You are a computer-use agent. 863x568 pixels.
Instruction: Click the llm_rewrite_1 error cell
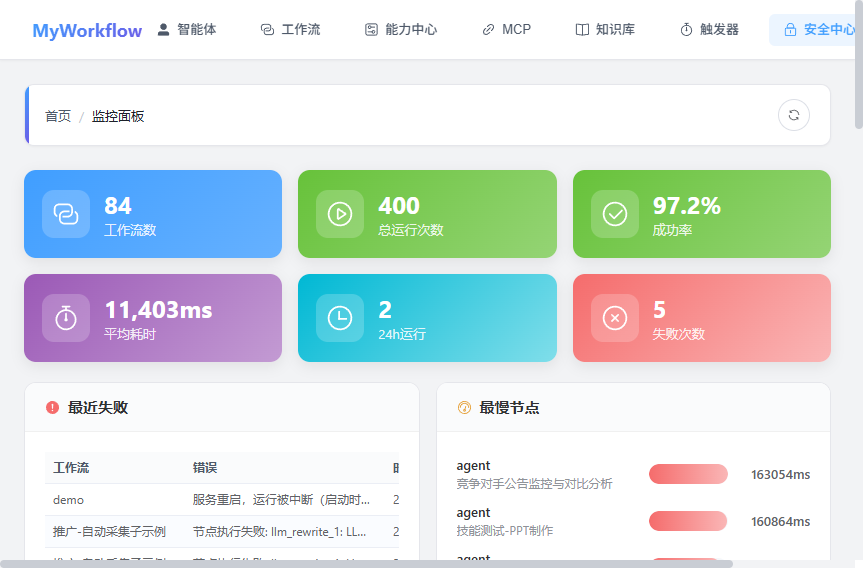(279, 532)
